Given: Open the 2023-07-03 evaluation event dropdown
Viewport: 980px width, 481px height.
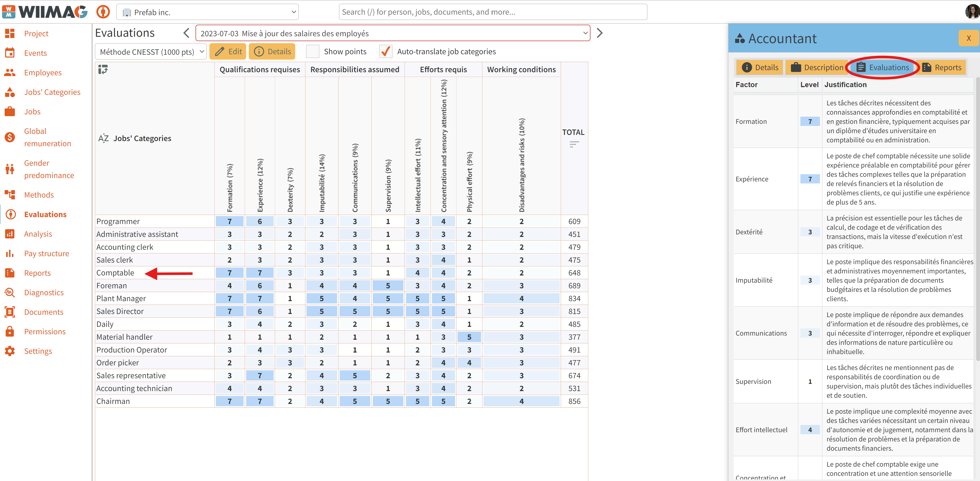Looking at the screenshot, I should point(393,33).
